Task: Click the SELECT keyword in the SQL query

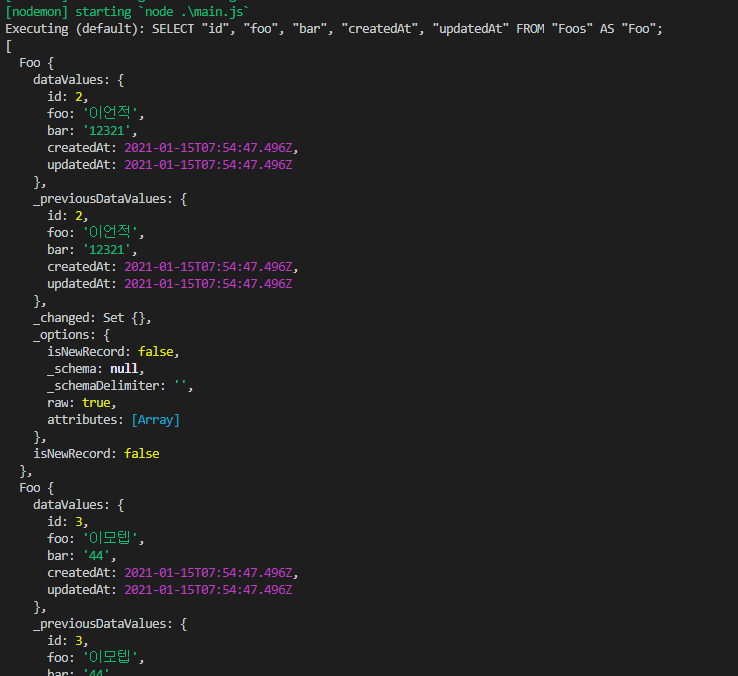Action: point(173,29)
